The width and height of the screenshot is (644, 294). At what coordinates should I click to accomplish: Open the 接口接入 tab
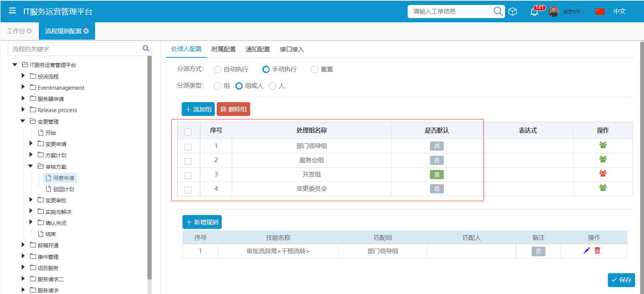click(292, 49)
